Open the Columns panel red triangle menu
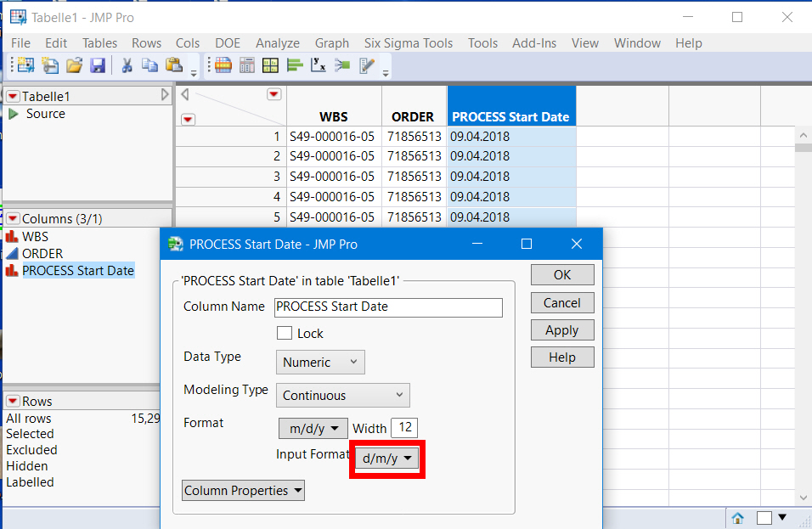This screenshot has height=529, width=812. click(x=13, y=219)
